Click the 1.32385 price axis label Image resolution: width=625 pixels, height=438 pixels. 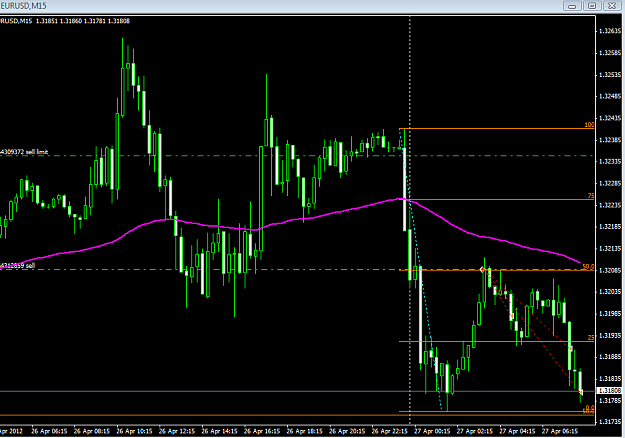click(x=610, y=140)
